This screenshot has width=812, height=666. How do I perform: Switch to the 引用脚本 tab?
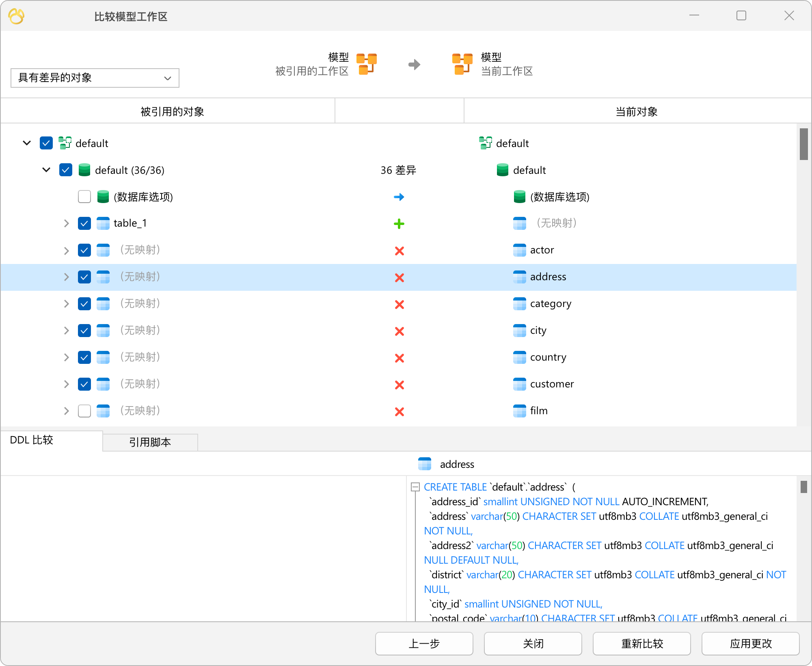coord(150,442)
